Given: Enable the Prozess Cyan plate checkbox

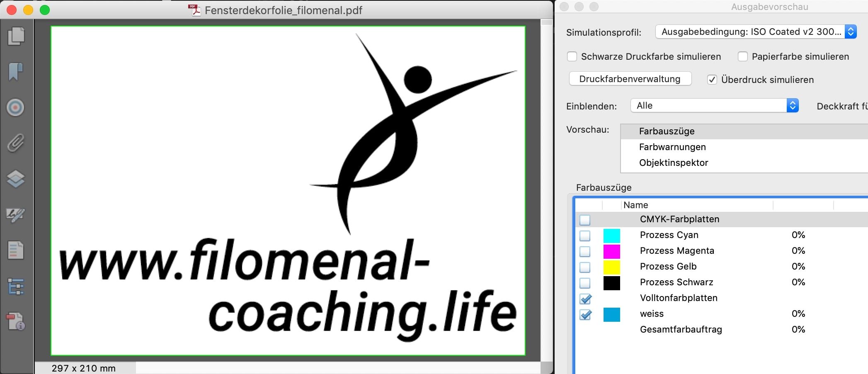Looking at the screenshot, I should coord(585,236).
